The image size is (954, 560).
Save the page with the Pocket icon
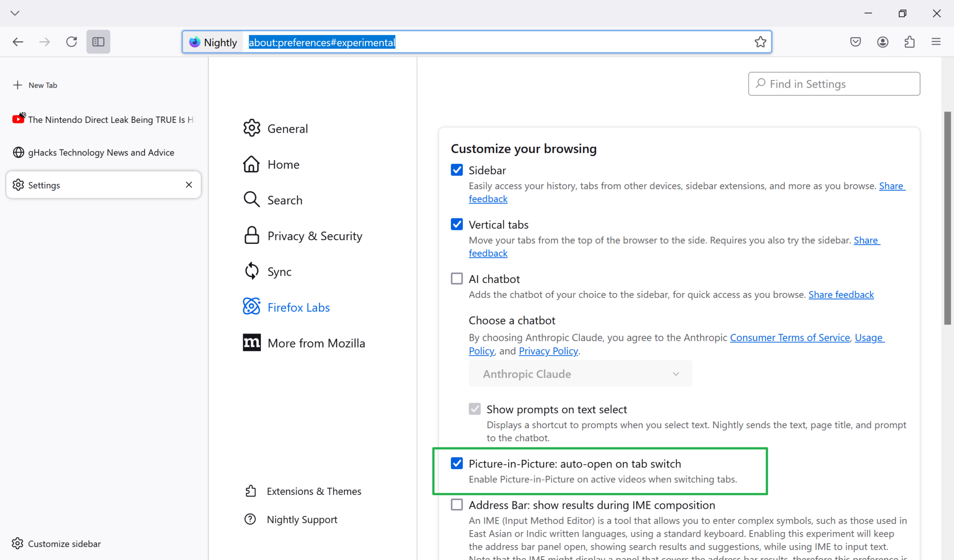(855, 41)
